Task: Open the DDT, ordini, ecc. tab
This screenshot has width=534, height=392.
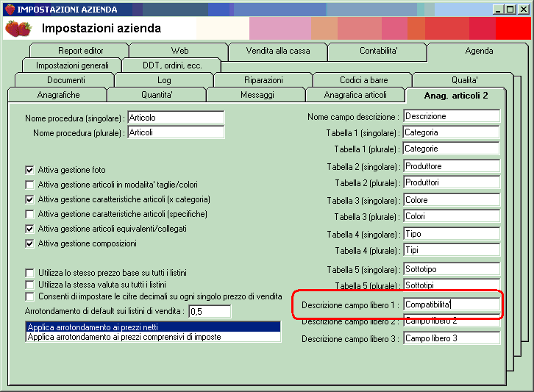Action: click(x=172, y=65)
